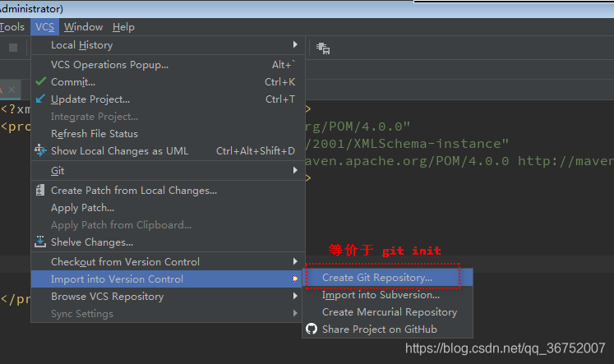Expand Import into Version Control arrow

point(295,279)
